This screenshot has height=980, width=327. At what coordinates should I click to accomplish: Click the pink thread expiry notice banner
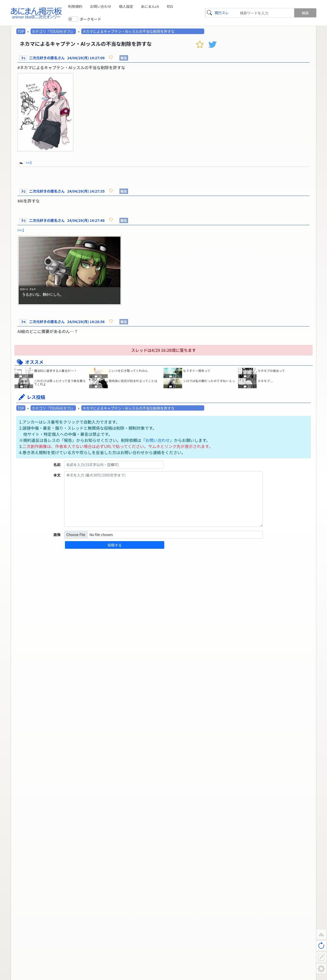163,350
